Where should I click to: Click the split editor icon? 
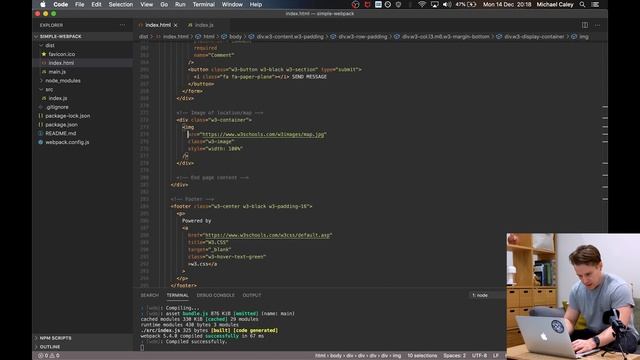585,25
